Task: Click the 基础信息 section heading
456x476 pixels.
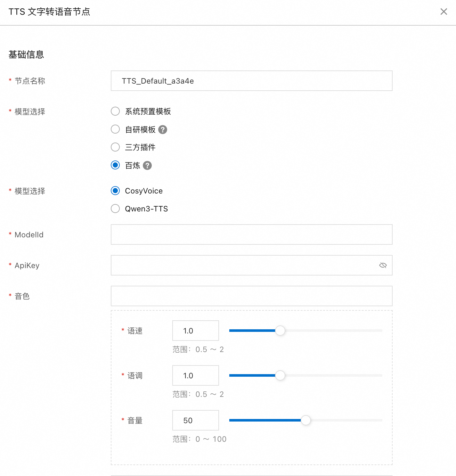Action: click(x=26, y=55)
